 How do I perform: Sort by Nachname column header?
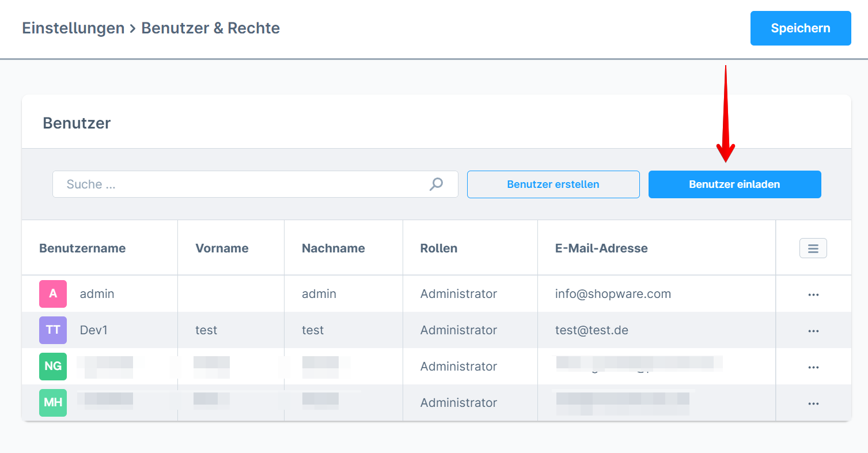click(x=333, y=248)
